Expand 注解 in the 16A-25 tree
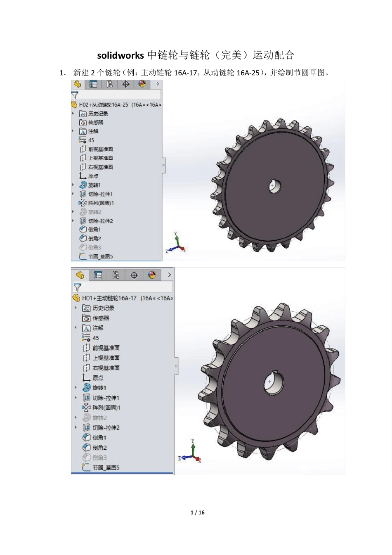 73,131
